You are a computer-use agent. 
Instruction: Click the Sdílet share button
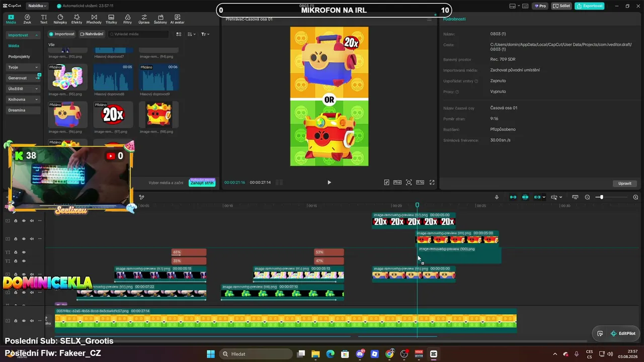tap(562, 6)
